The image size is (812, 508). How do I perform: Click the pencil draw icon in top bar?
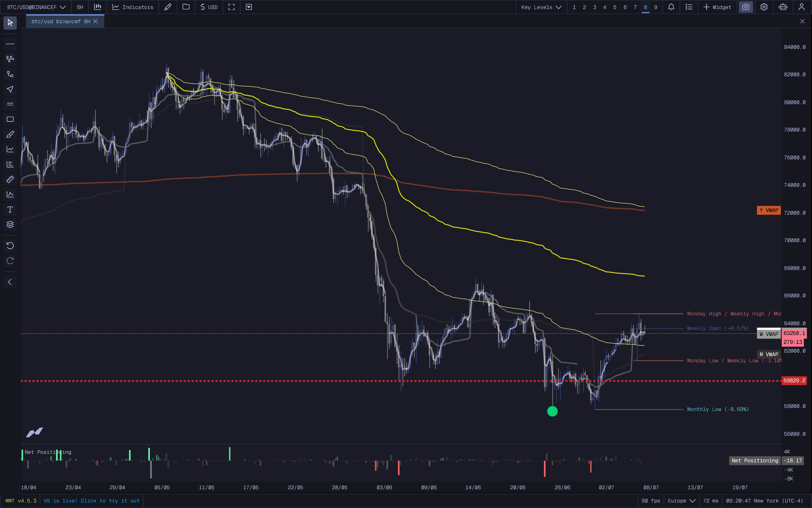(168, 7)
